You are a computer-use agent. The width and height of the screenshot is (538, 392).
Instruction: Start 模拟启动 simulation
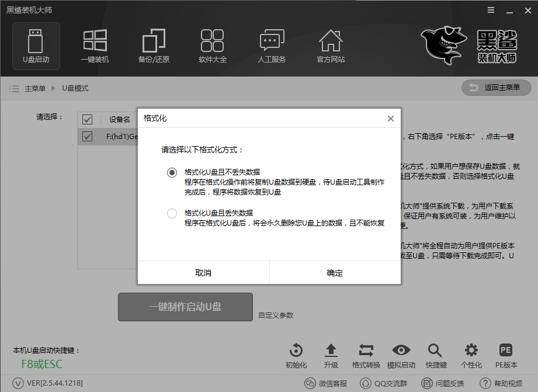click(x=401, y=352)
